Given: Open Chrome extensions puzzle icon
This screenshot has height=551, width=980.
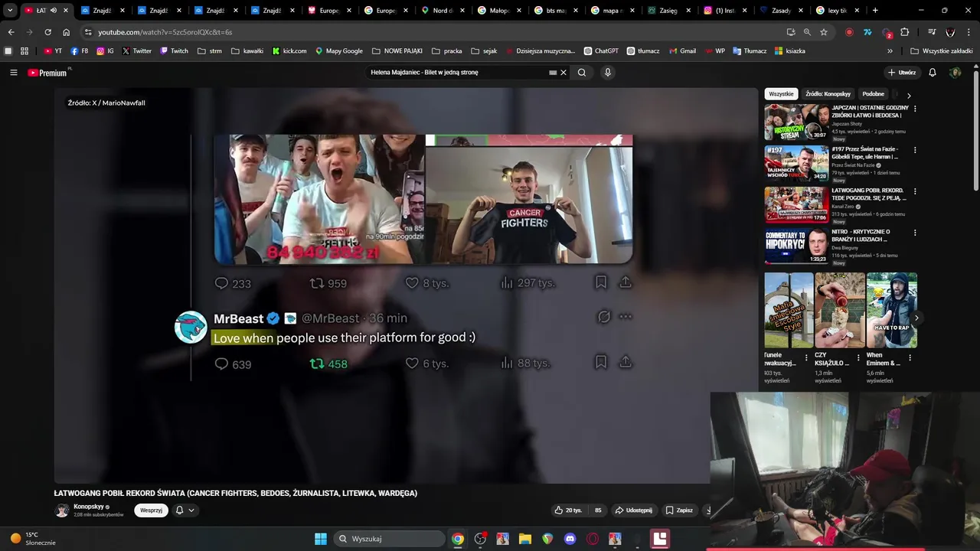Looking at the screenshot, I should 905,32.
